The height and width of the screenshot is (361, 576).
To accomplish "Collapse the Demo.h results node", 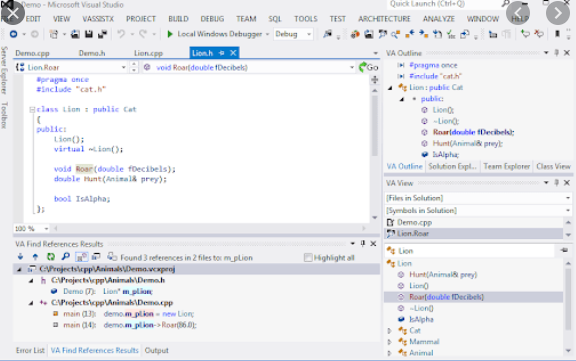I will [31, 280].
